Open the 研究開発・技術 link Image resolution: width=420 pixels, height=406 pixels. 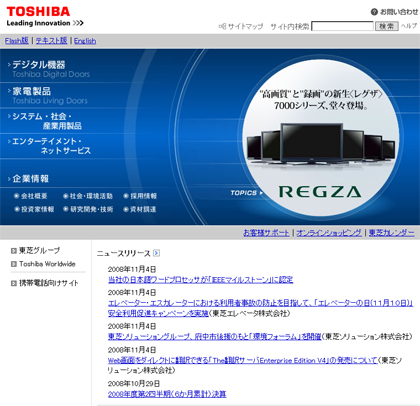point(91,209)
